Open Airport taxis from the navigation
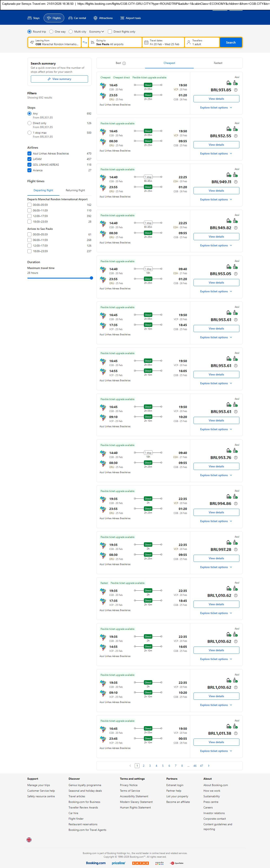Screen dimensions: 270x868 coord(131,18)
